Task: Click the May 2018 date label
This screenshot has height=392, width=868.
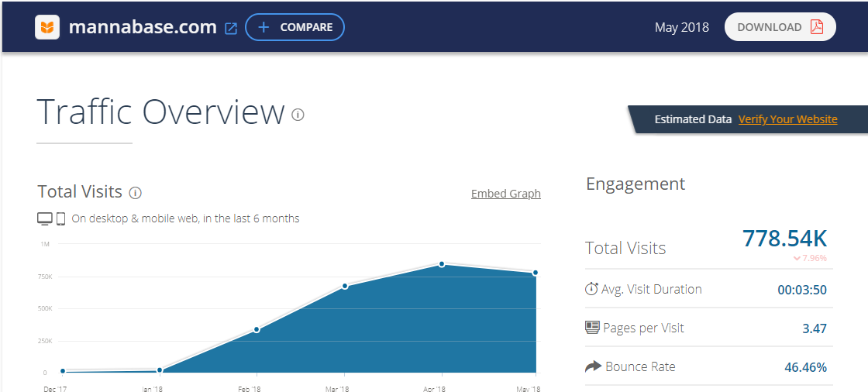Action: [681, 28]
